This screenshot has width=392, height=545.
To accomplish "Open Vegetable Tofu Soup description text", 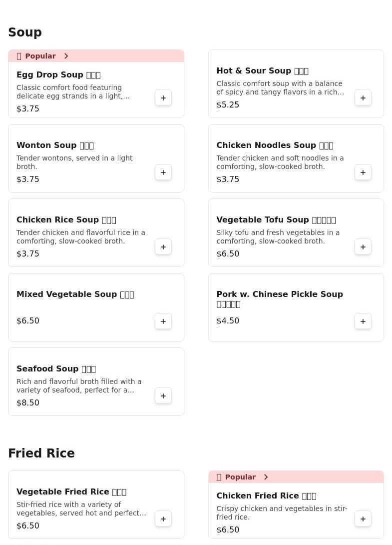I will (278, 236).
